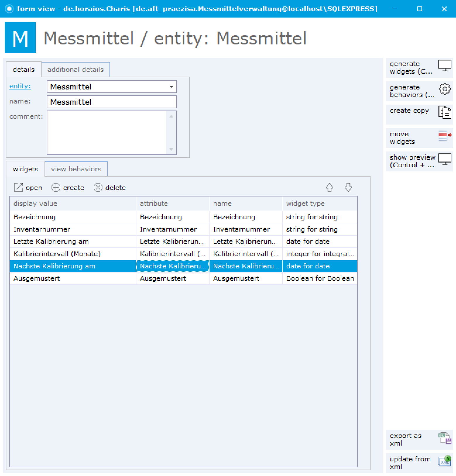Create a new widget
456x476 pixels.
tap(68, 187)
